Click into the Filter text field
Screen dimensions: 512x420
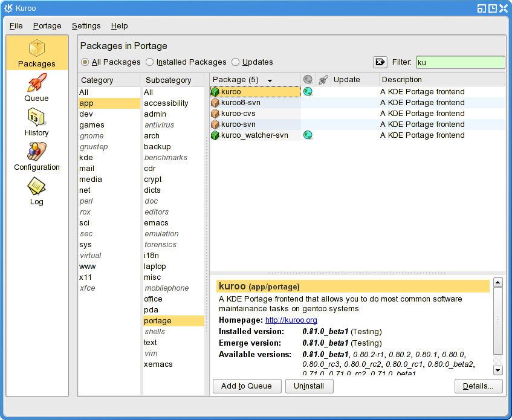461,62
